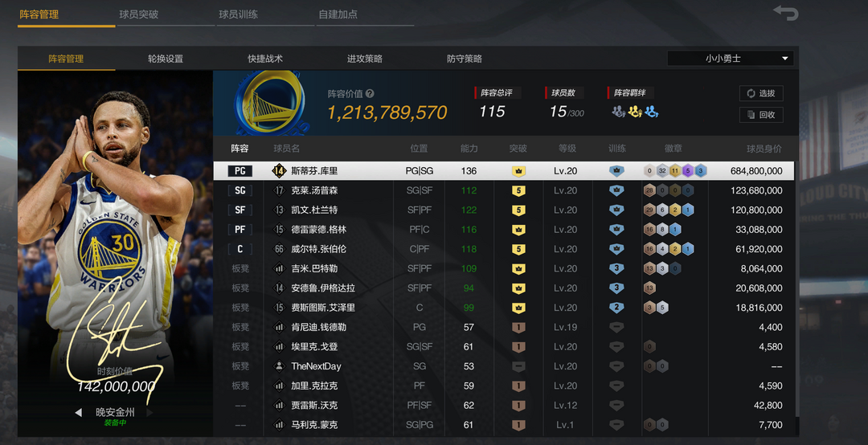
Task: Click the 回收 recycle button
Action: (760, 115)
